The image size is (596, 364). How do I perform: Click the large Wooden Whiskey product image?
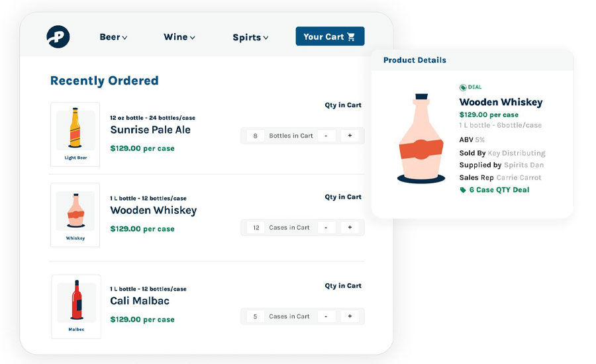pos(421,140)
